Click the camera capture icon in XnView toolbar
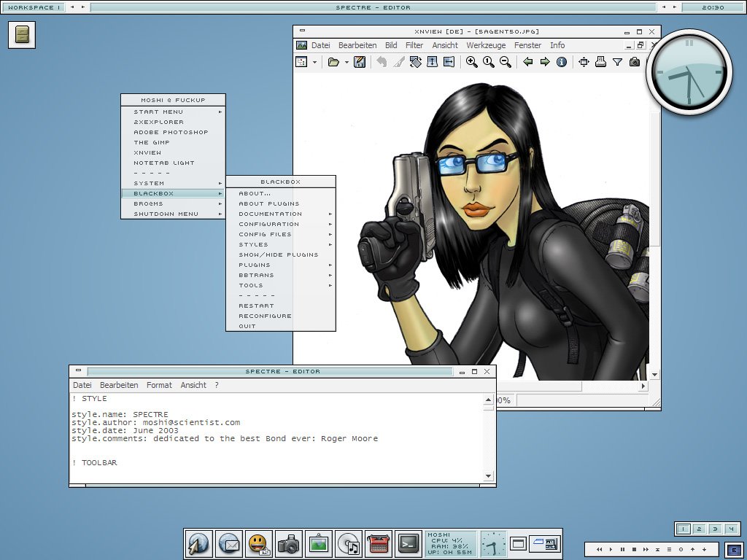This screenshot has height=560, width=747. point(635,62)
